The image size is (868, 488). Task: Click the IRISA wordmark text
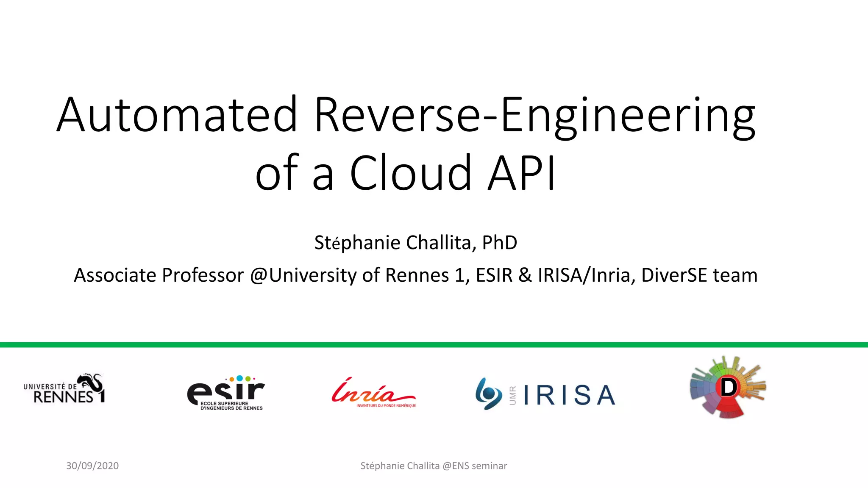click(x=569, y=395)
